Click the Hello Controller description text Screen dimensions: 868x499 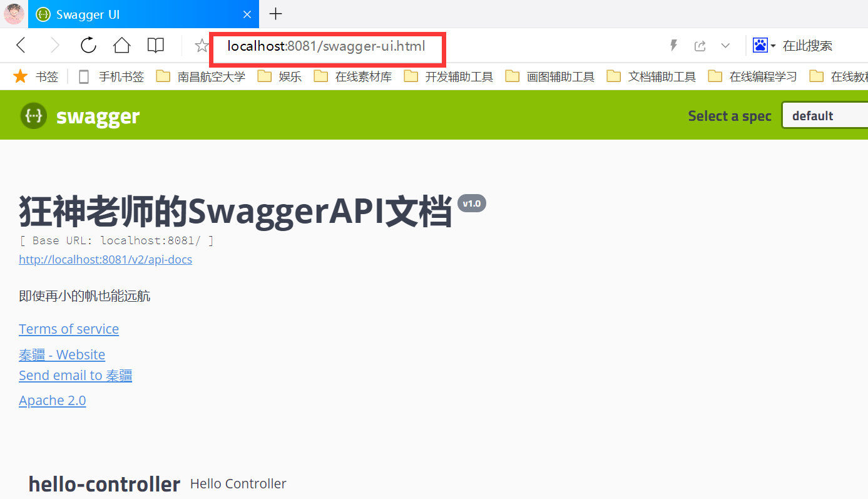point(238,484)
